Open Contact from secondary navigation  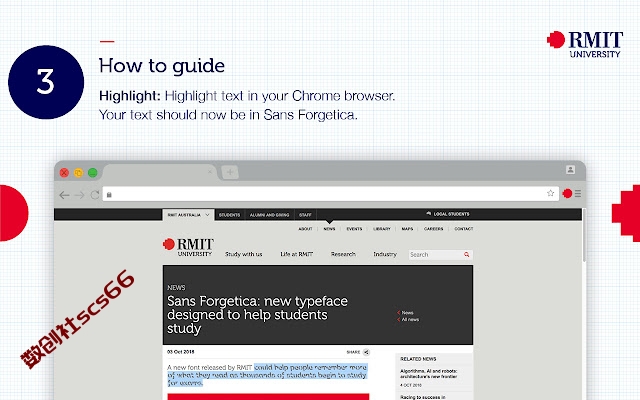point(464,229)
